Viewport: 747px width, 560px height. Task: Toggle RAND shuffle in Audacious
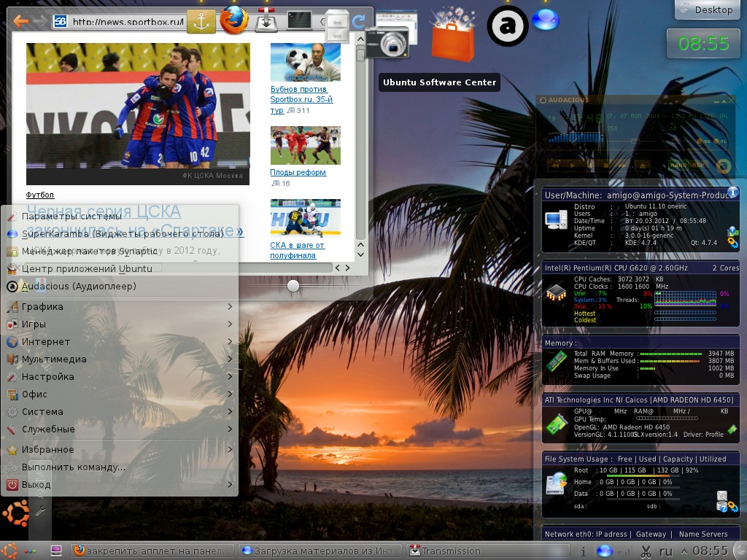678,166
